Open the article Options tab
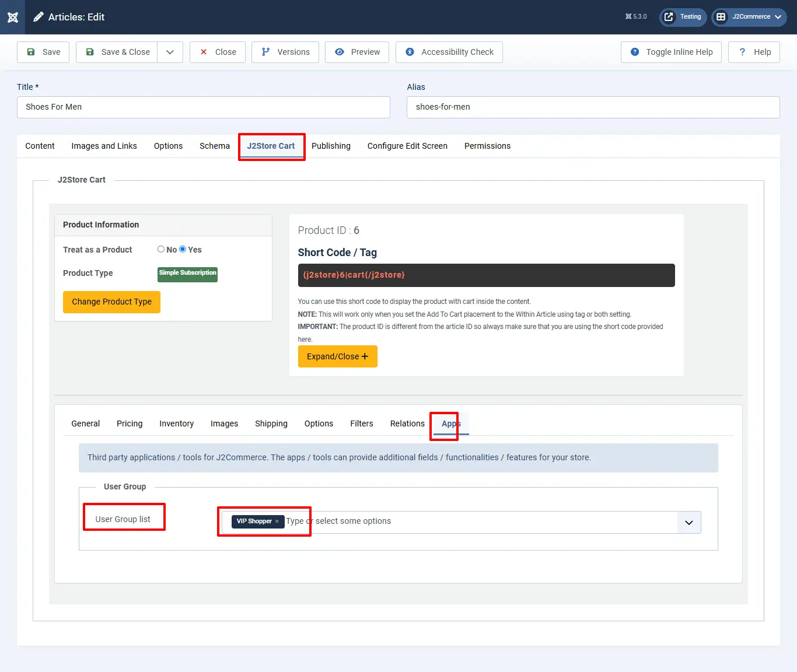Screen dimensions: 797x672 pyautogui.click(x=168, y=146)
